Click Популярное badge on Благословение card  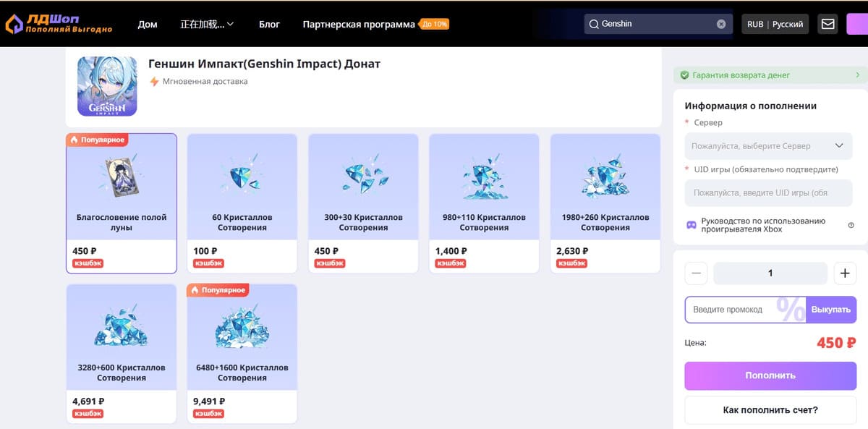[x=98, y=140]
